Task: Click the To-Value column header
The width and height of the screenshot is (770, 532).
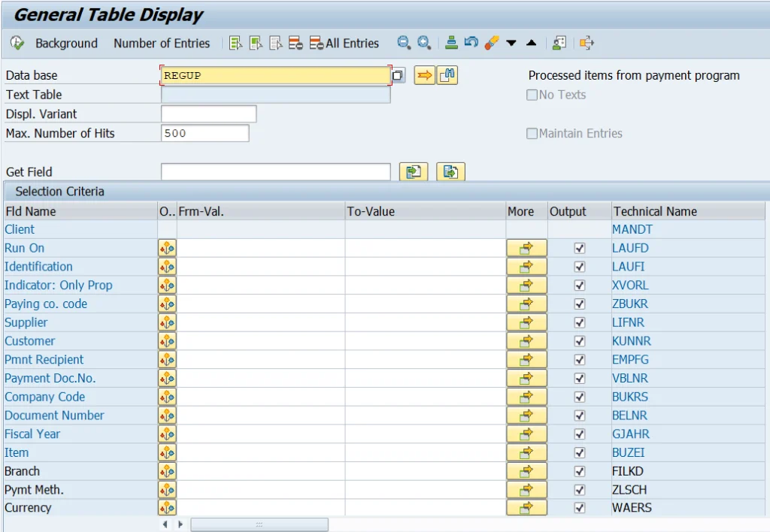Action: click(x=426, y=212)
